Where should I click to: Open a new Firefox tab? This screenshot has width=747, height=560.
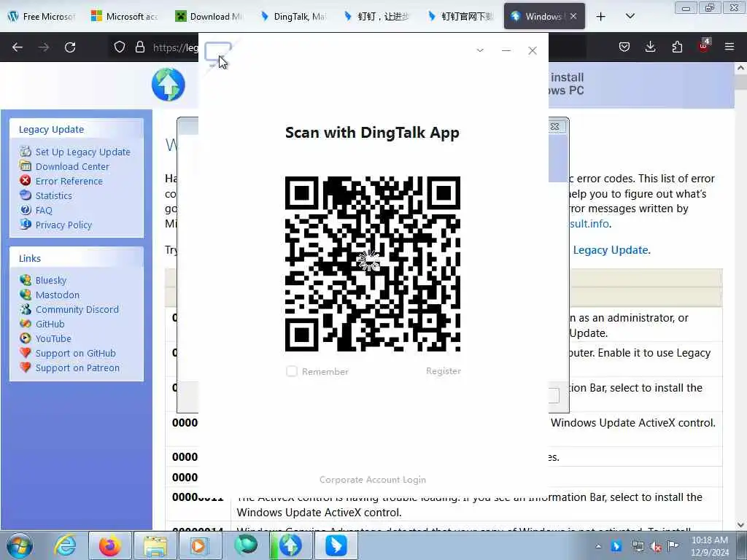(x=601, y=17)
